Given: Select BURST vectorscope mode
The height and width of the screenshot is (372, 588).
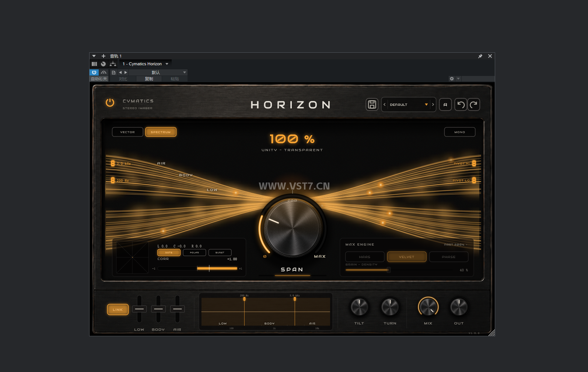Looking at the screenshot, I should coord(220,253).
